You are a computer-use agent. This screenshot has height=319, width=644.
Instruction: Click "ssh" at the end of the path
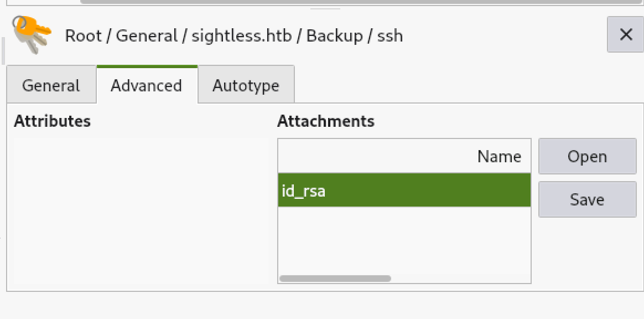coord(390,37)
